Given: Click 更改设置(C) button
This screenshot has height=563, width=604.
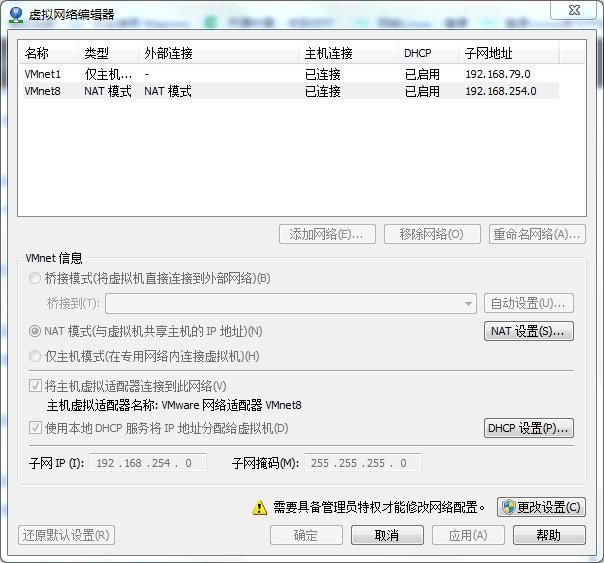Looking at the screenshot, I should tap(541, 507).
